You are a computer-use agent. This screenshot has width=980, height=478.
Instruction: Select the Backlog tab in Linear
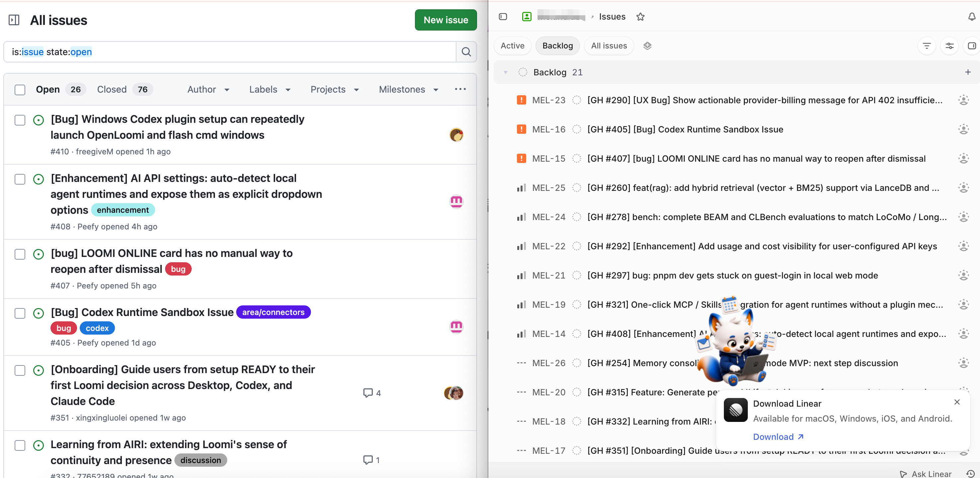(x=557, y=46)
